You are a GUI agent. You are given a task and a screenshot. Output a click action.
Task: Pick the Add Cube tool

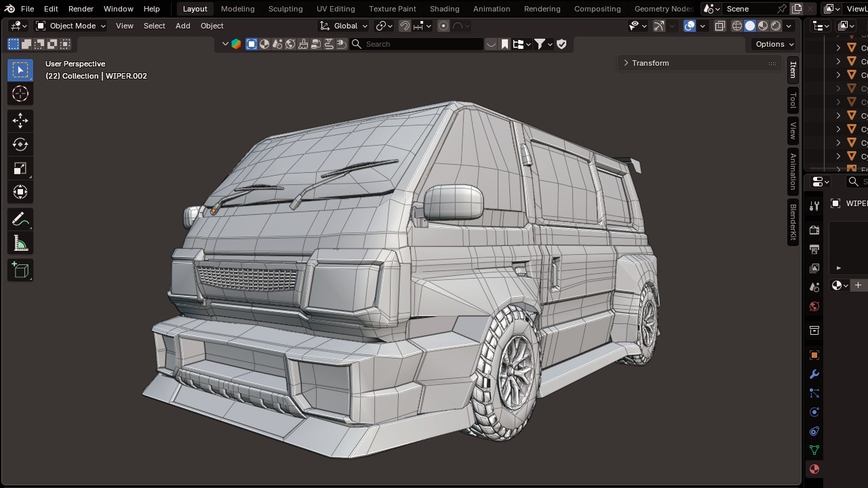pos(20,270)
